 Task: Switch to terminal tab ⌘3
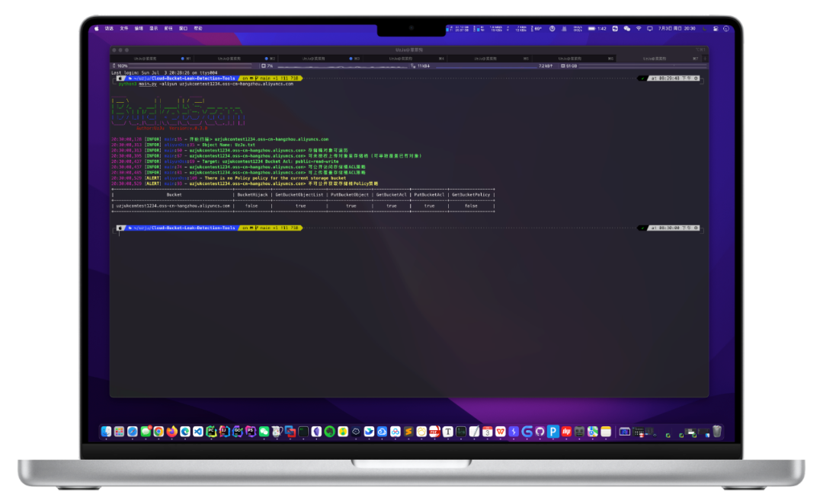(x=321, y=58)
